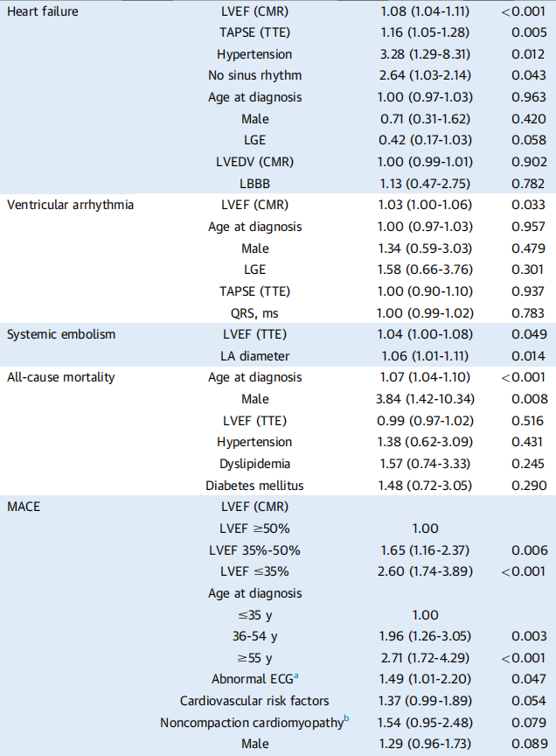Click the 'LA diameter' variable cell

click(x=255, y=356)
